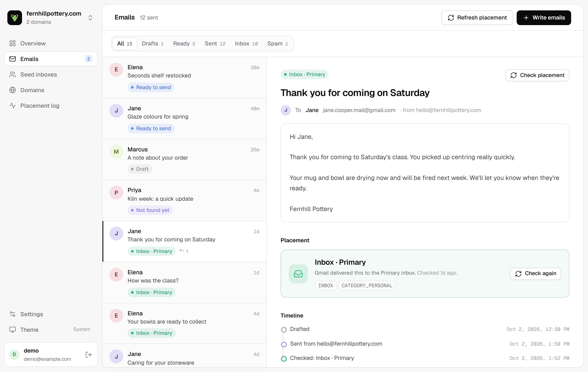
Task: Go to the Domains page
Action: pos(51,90)
